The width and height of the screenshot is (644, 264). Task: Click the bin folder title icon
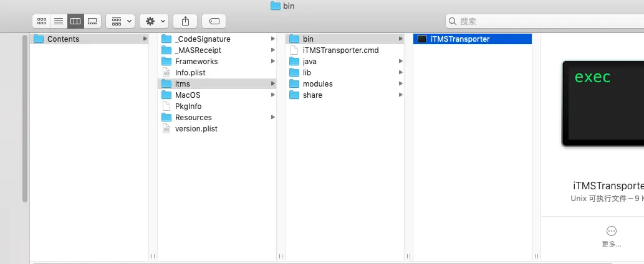click(x=275, y=6)
